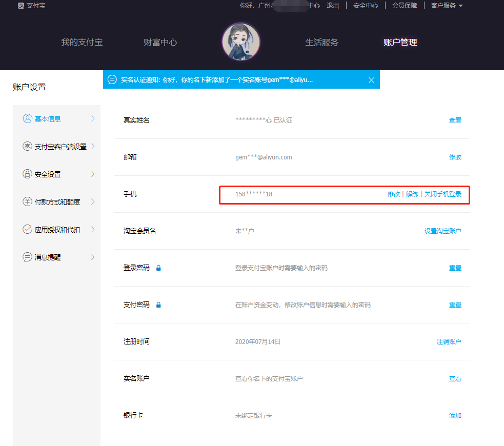Click 重置 for 登录密码

[x=455, y=268]
